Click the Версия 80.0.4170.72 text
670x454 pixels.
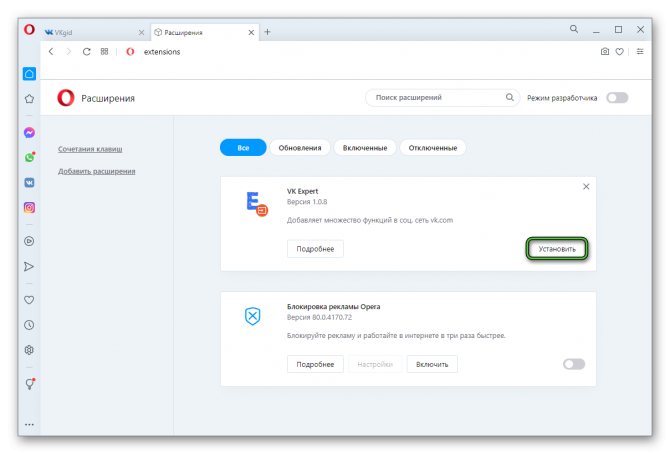click(319, 317)
